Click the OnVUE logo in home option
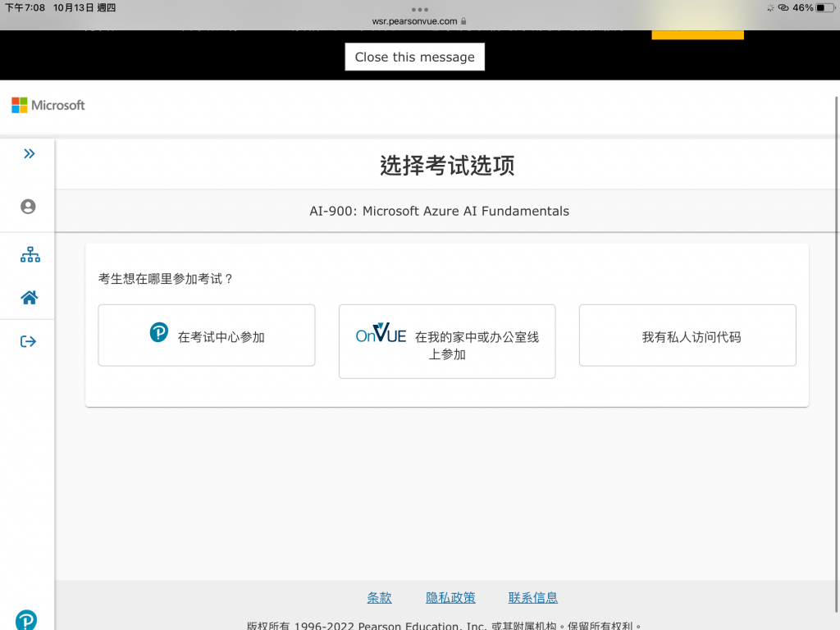 point(381,333)
